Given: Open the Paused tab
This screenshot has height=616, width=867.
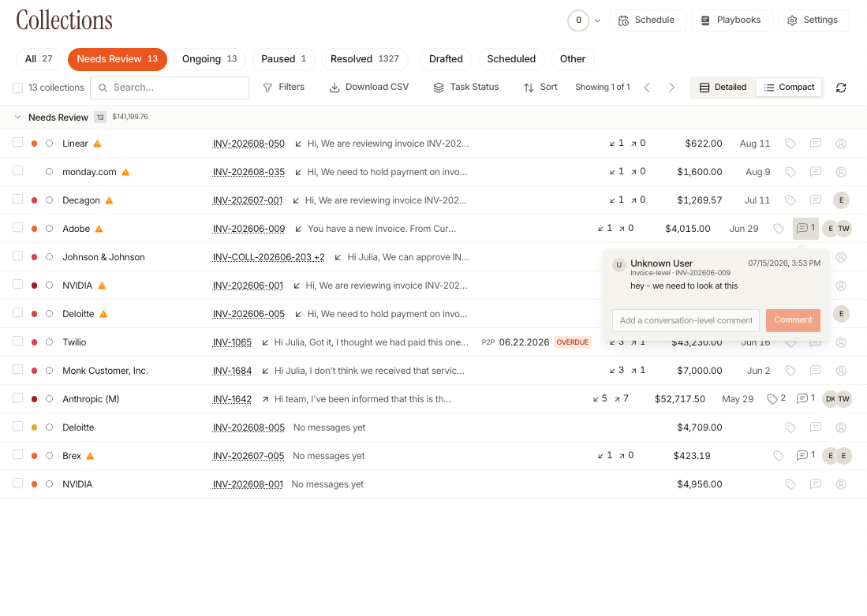Looking at the screenshot, I should tap(284, 59).
